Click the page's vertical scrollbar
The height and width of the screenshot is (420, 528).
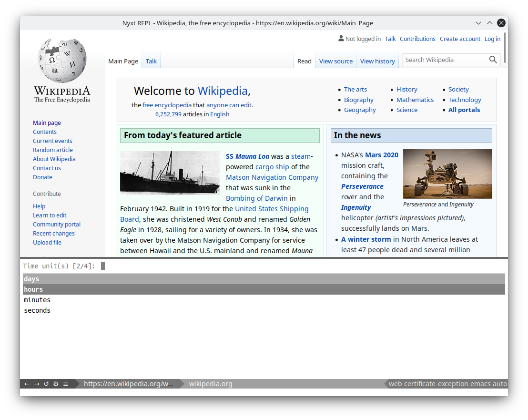(505, 48)
